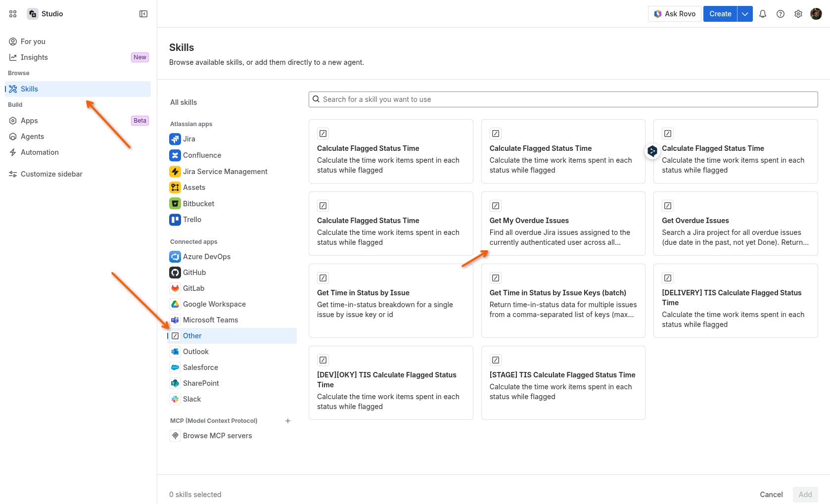This screenshot has height=504, width=830.
Task: Open Agents in the sidebar
Action: pyautogui.click(x=78, y=137)
